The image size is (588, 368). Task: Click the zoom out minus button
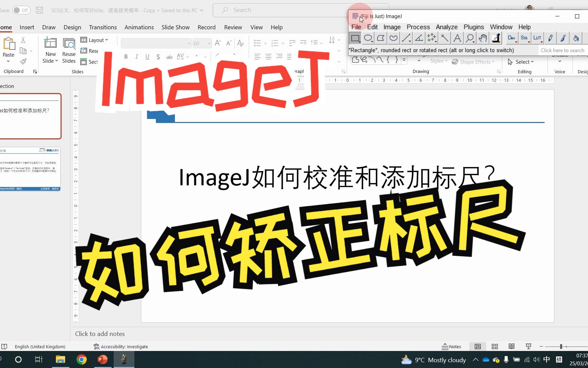541,347
